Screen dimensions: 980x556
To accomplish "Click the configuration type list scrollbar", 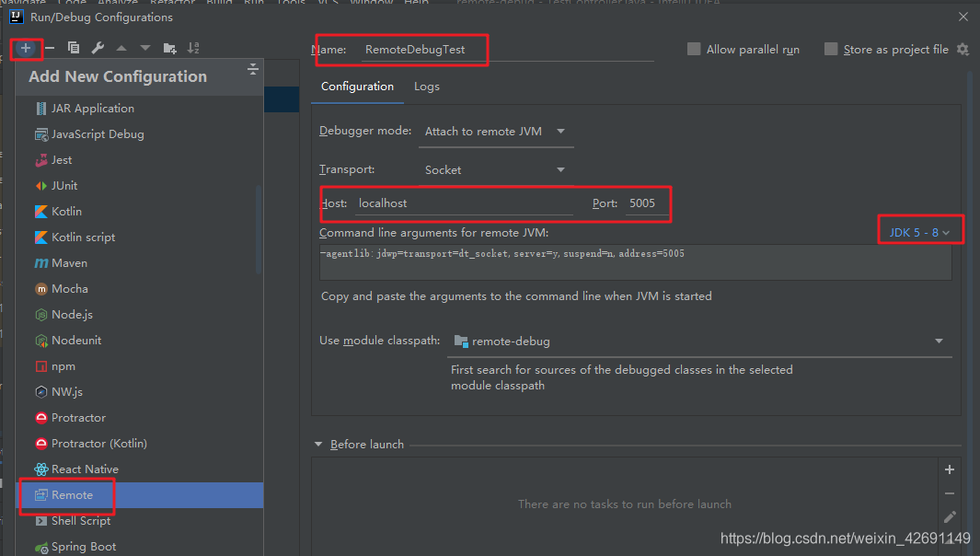I will [259, 229].
